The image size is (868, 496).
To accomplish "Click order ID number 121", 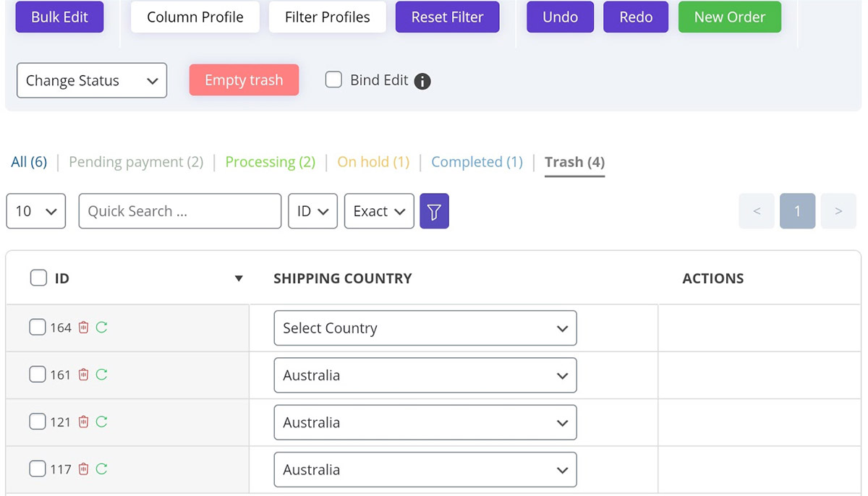I will [x=61, y=422].
